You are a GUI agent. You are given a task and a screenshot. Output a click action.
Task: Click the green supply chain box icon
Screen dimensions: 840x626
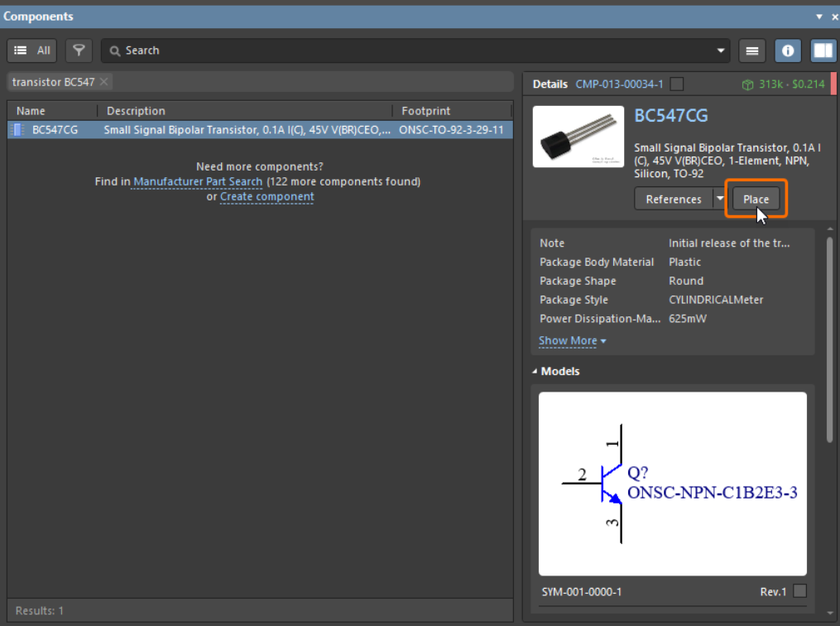click(x=747, y=84)
